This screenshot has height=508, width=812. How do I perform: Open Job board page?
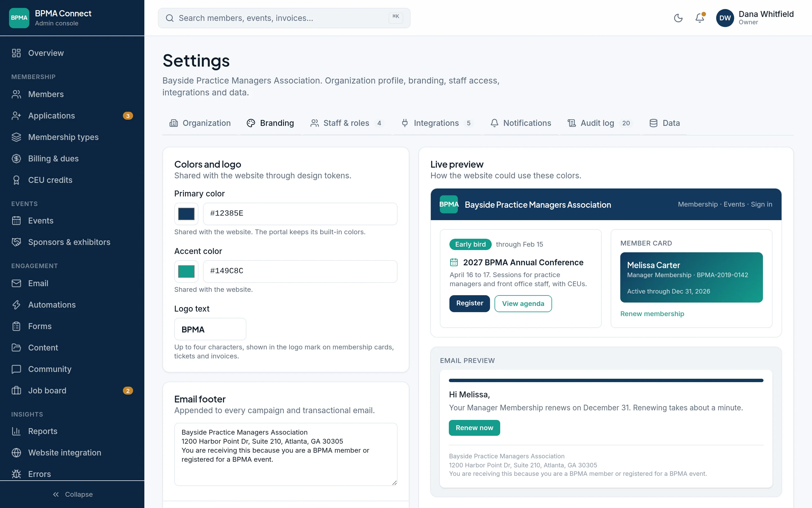click(x=72, y=391)
